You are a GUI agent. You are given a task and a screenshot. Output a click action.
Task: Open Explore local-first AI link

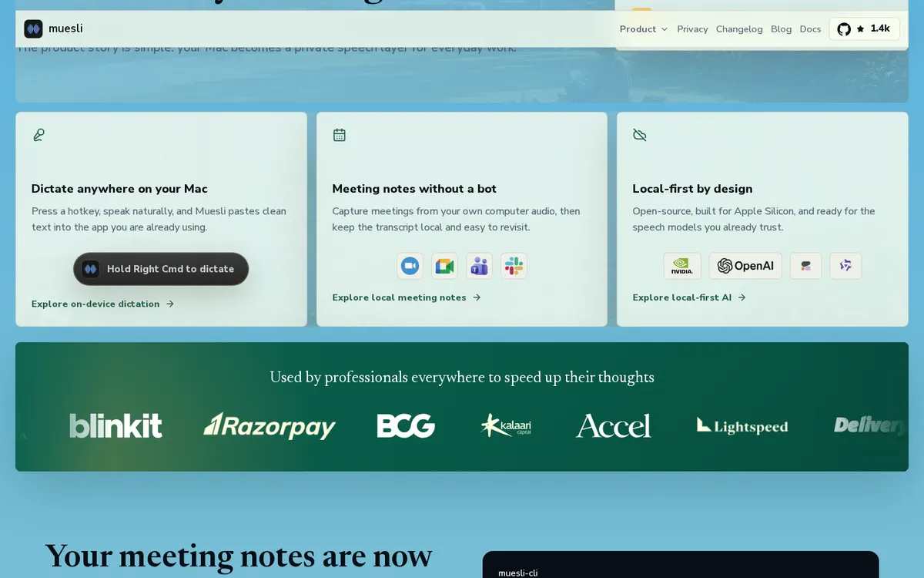689,297
